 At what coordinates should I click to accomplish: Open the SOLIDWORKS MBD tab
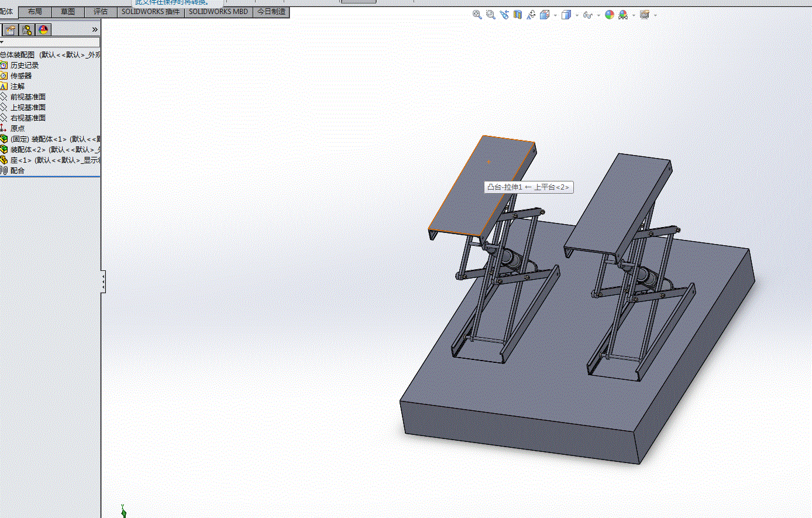218,11
